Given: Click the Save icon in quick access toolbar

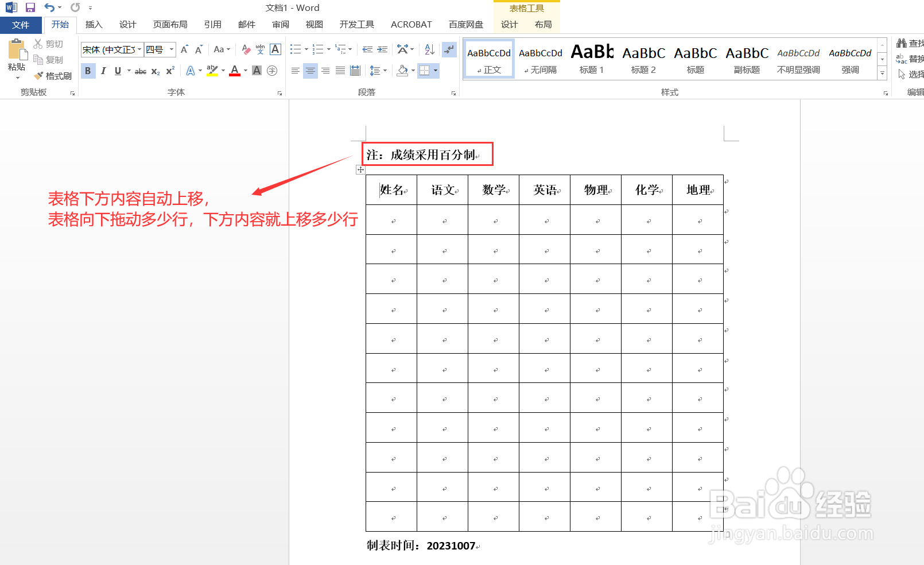Looking at the screenshot, I should point(30,7).
